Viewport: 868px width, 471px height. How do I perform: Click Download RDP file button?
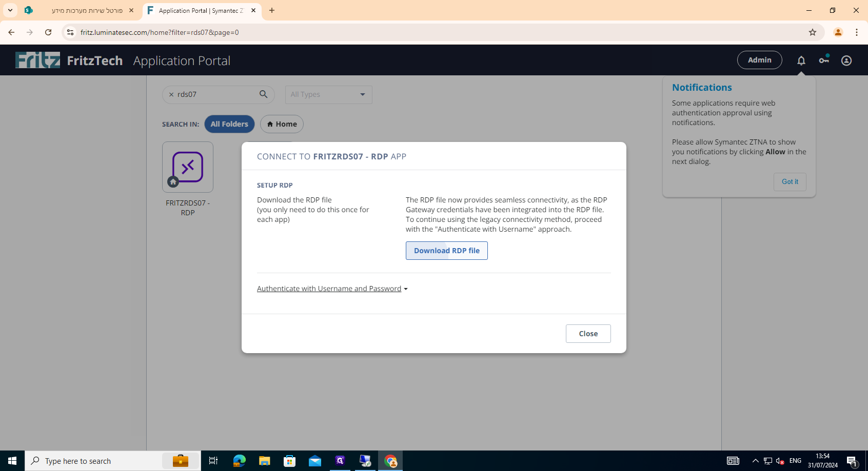click(x=446, y=251)
